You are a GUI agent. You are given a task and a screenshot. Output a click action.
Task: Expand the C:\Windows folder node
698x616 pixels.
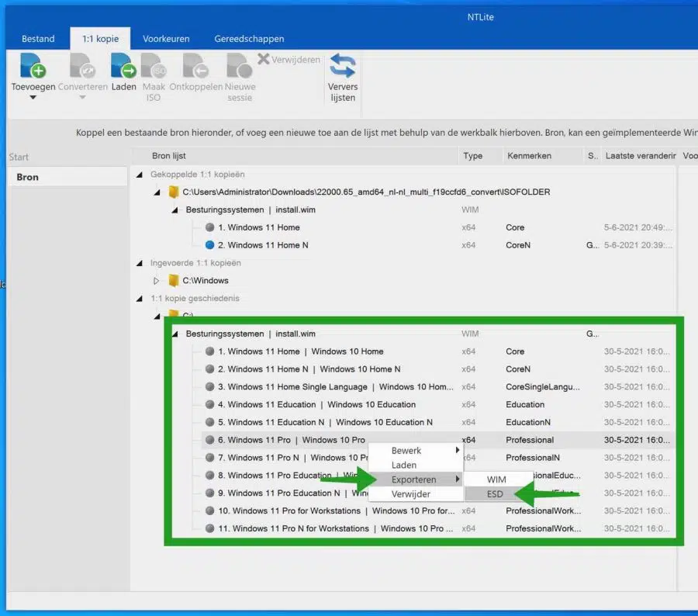click(x=156, y=281)
